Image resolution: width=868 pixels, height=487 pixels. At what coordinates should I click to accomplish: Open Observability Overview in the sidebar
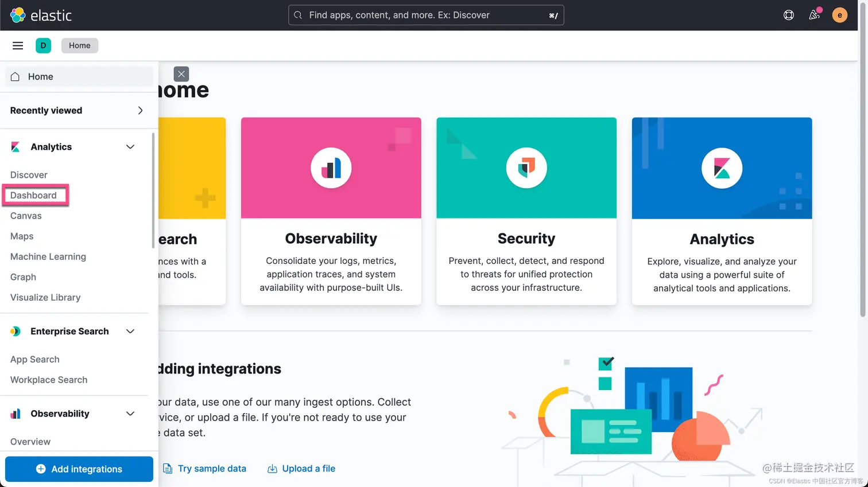point(30,442)
